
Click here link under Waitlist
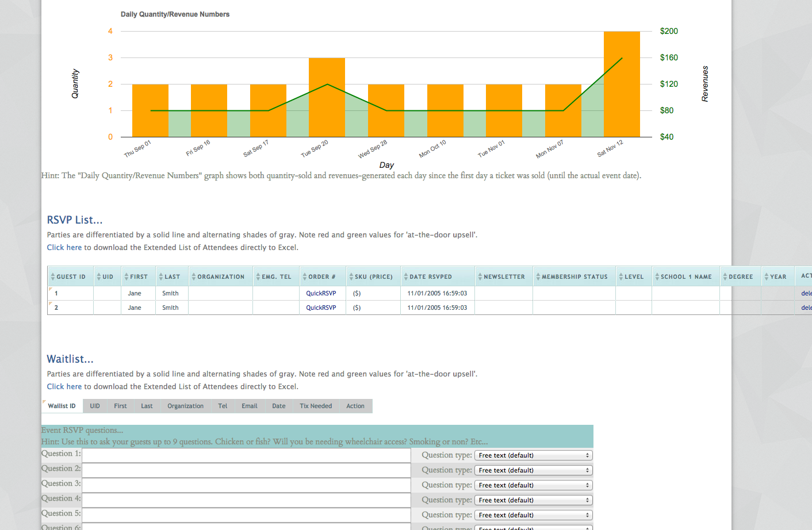64,386
